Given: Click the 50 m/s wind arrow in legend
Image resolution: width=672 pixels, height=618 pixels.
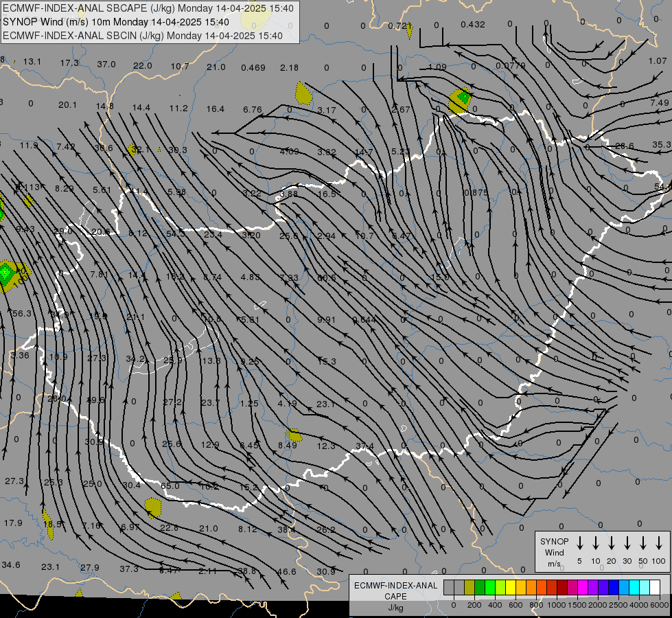Looking at the screenshot, I should [643, 543].
